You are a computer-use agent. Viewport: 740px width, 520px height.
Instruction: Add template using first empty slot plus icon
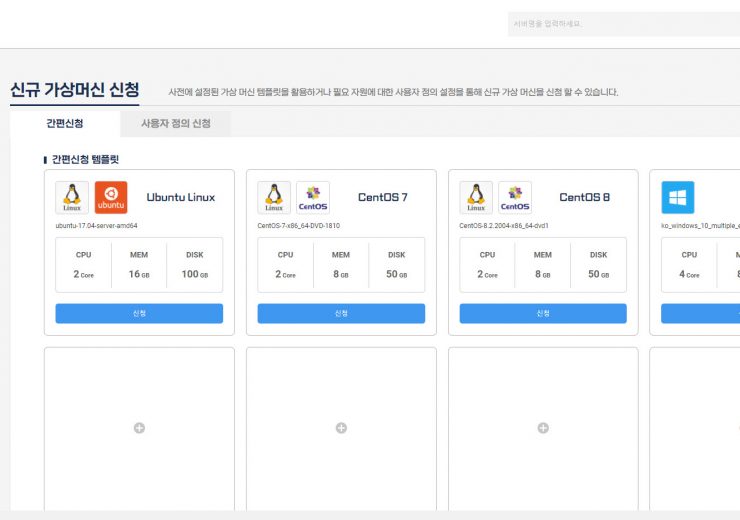pos(139,428)
